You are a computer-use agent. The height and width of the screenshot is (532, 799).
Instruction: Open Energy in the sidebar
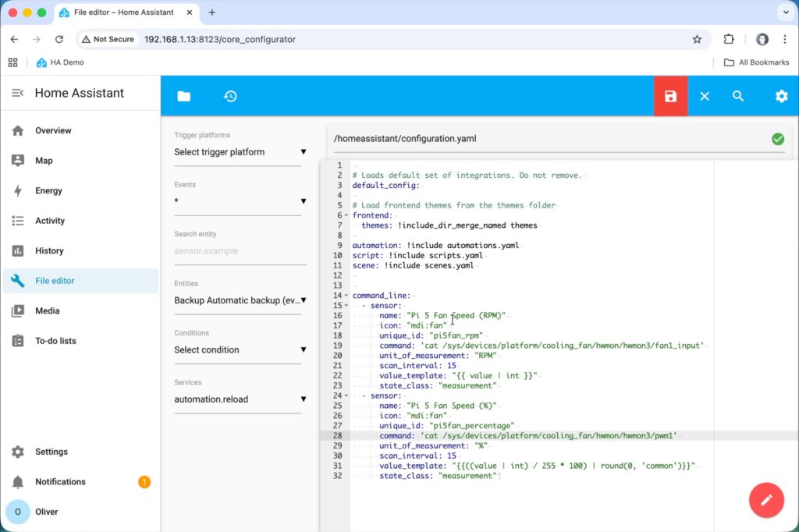coord(48,190)
